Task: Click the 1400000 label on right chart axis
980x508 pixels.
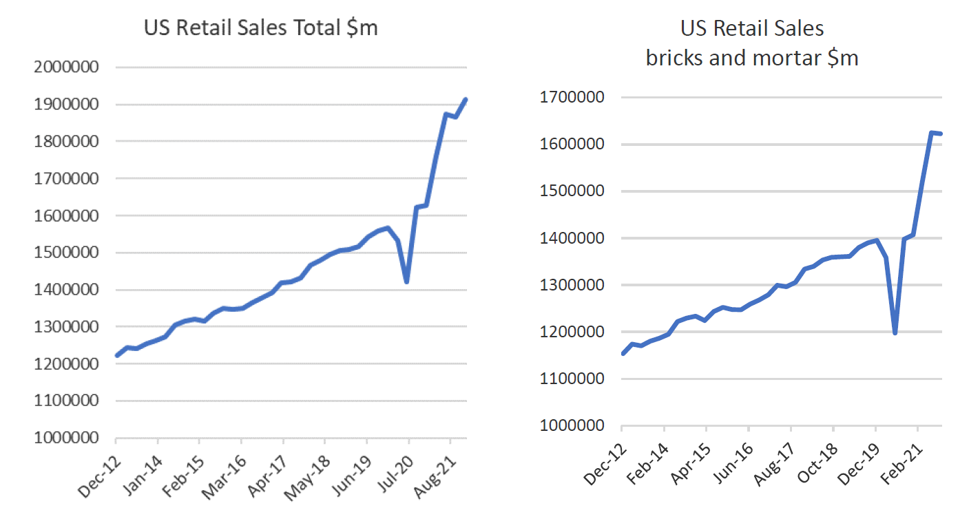Action: [574, 238]
